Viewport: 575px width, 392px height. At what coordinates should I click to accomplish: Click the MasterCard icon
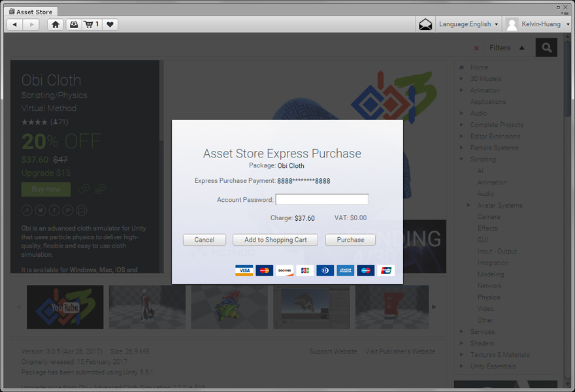(x=265, y=270)
